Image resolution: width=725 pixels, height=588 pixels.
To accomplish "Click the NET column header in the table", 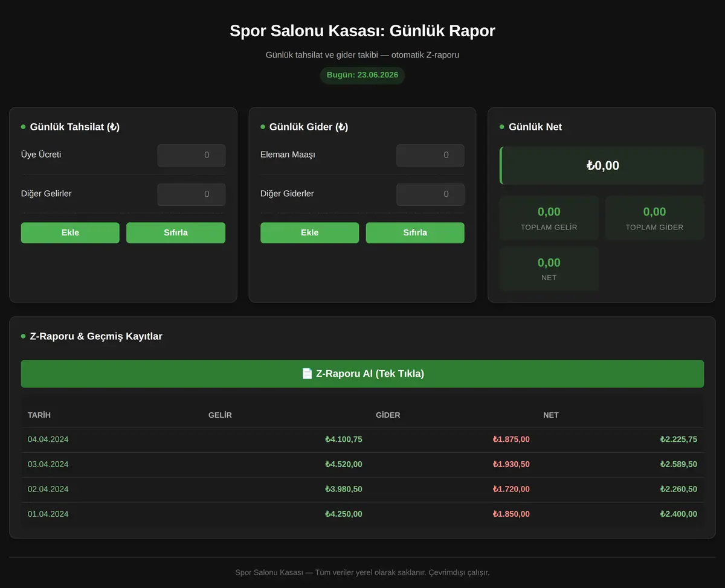I will 551,415.
